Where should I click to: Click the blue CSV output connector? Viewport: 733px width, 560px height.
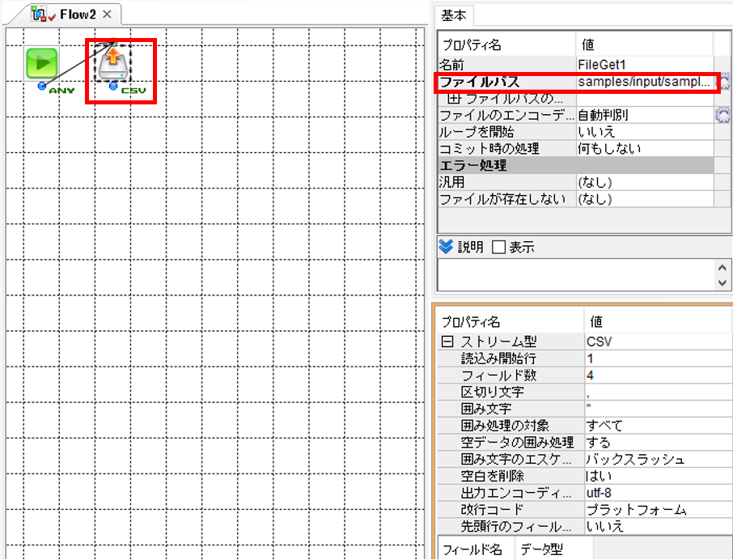(x=113, y=86)
